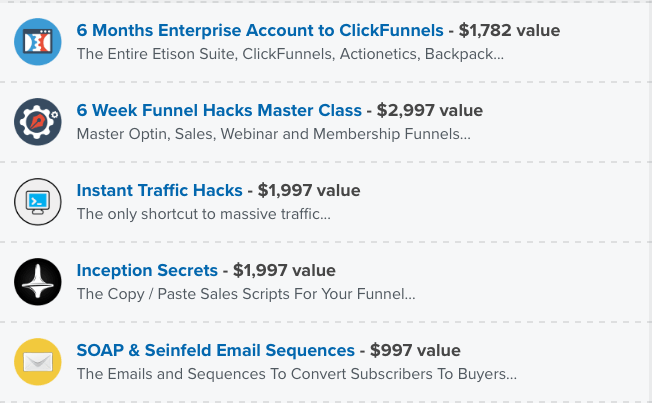The width and height of the screenshot is (652, 403).
Task: Click the Instant Traffic Hacks monitor icon
Action: [x=38, y=202]
